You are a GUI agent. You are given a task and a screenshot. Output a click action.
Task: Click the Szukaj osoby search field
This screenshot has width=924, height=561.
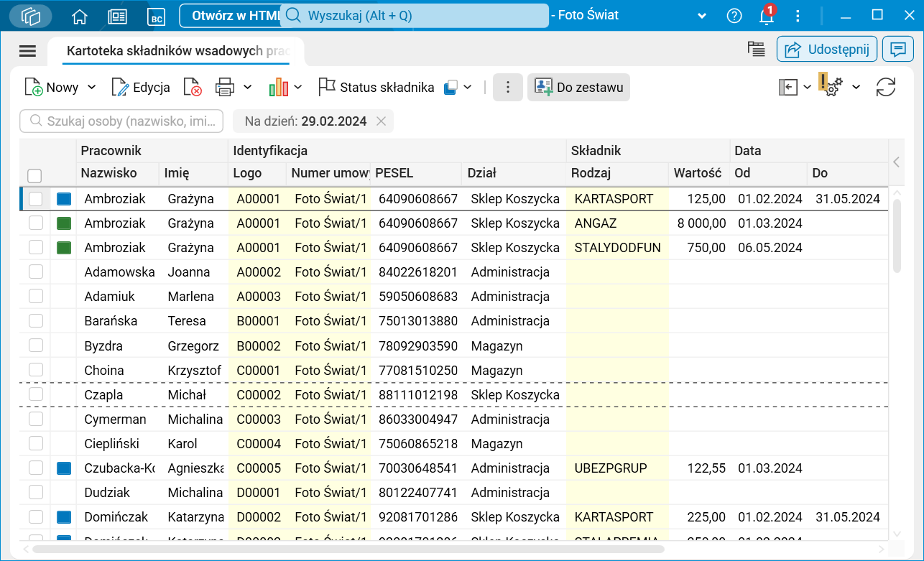[x=122, y=121]
